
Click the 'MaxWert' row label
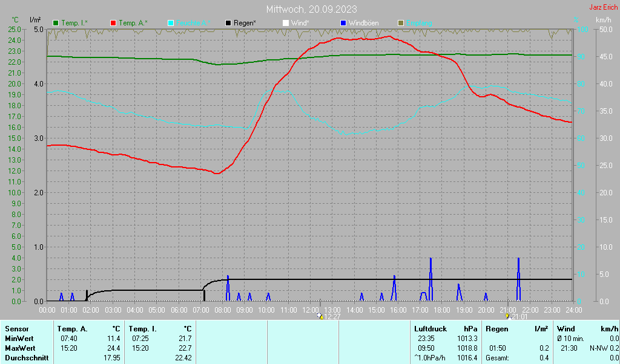[20, 349]
